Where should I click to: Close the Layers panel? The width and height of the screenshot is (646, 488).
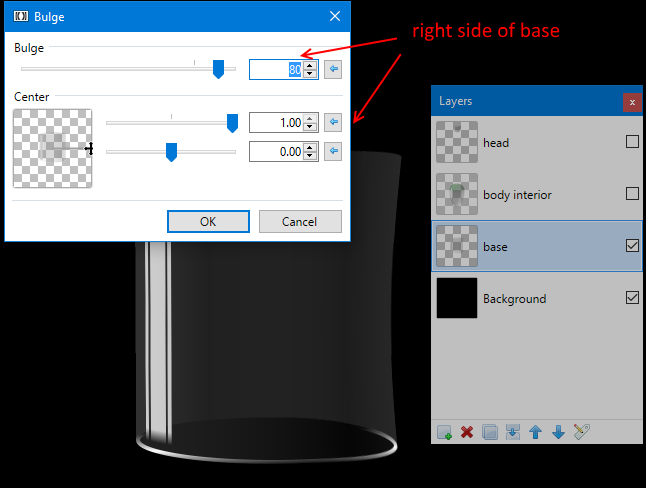point(632,102)
